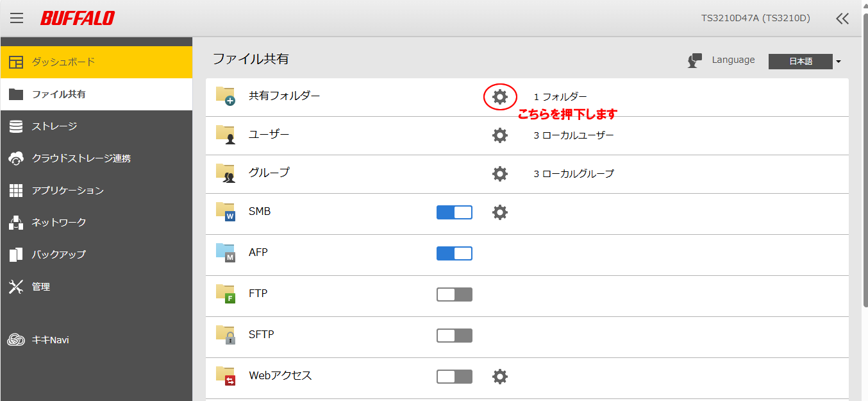This screenshot has height=401, width=868.
Task: Disable the AFP toggle
Action: coord(455,253)
